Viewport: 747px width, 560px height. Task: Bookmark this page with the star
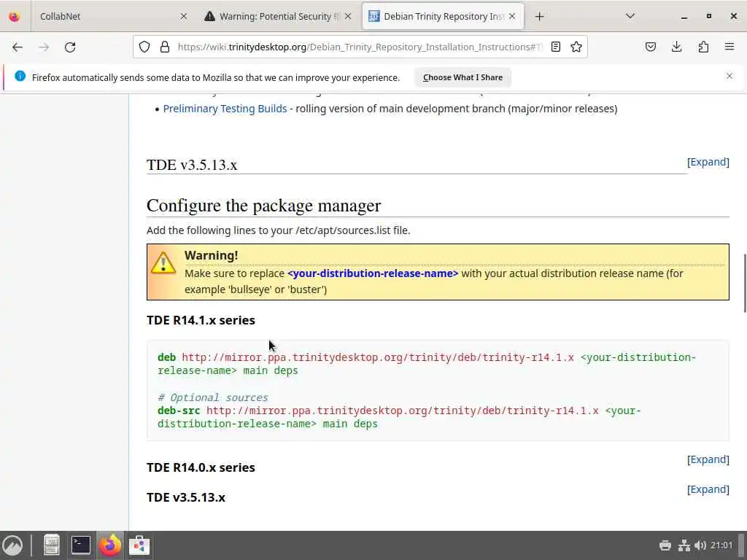(x=576, y=47)
